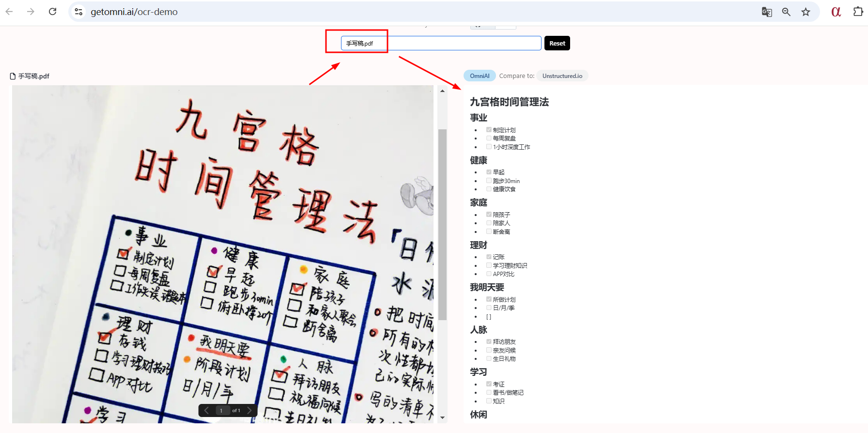This screenshot has width=868, height=433.
Task: Click the 理财 section heading
Action: click(x=479, y=245)
